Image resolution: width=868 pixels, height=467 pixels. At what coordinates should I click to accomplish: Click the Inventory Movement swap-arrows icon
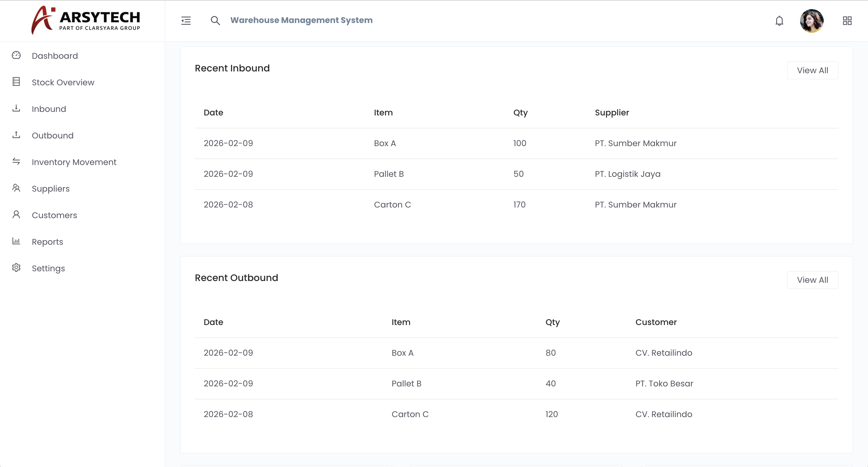pyautogui.click(x=16, y=161)
